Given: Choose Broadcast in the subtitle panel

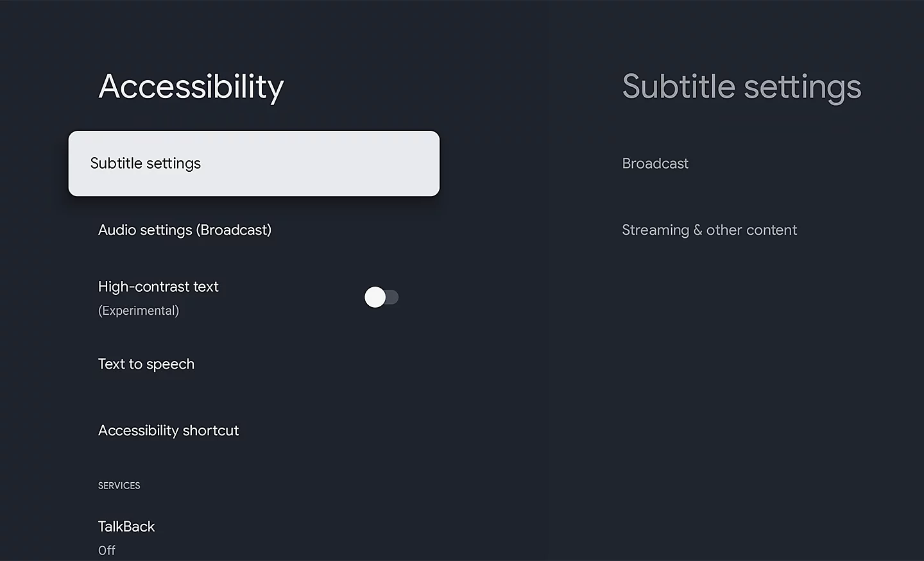Looking at the screenshot, I should (x=655, y=163).
